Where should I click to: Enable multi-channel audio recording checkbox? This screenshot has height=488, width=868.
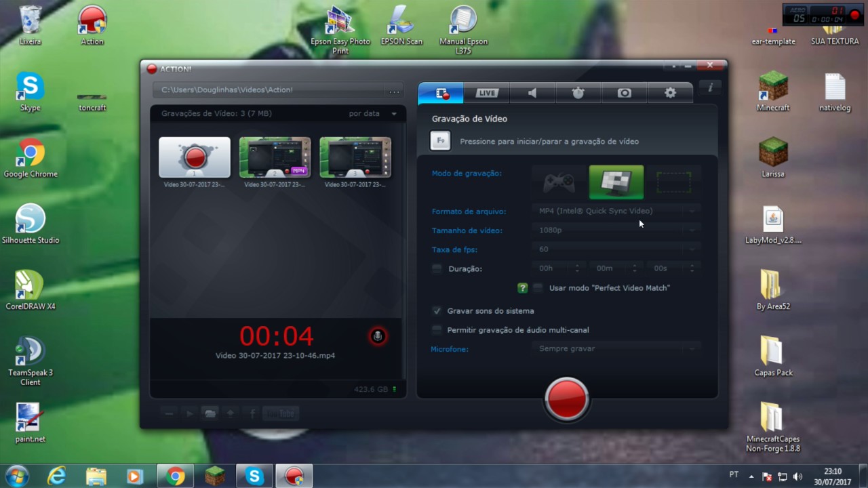pyautogui.click(x=437, y=330)
